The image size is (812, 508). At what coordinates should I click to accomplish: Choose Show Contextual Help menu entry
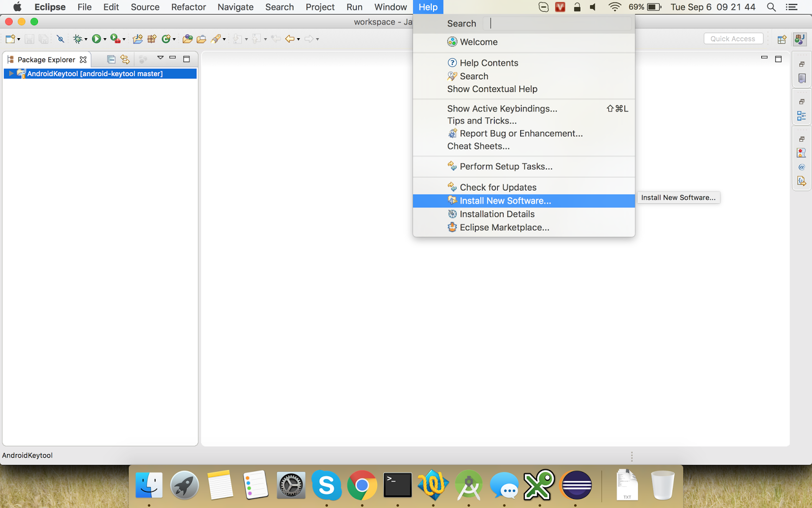[524, 89]
